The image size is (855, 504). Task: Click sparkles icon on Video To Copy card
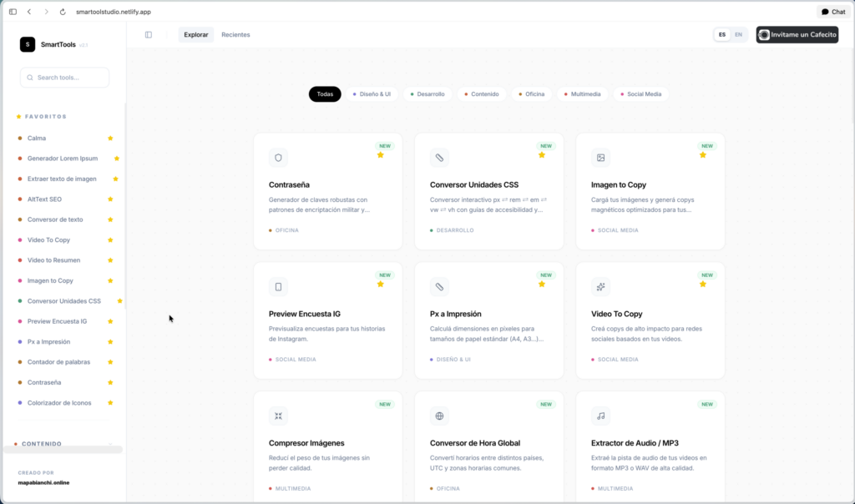[600, 287]
